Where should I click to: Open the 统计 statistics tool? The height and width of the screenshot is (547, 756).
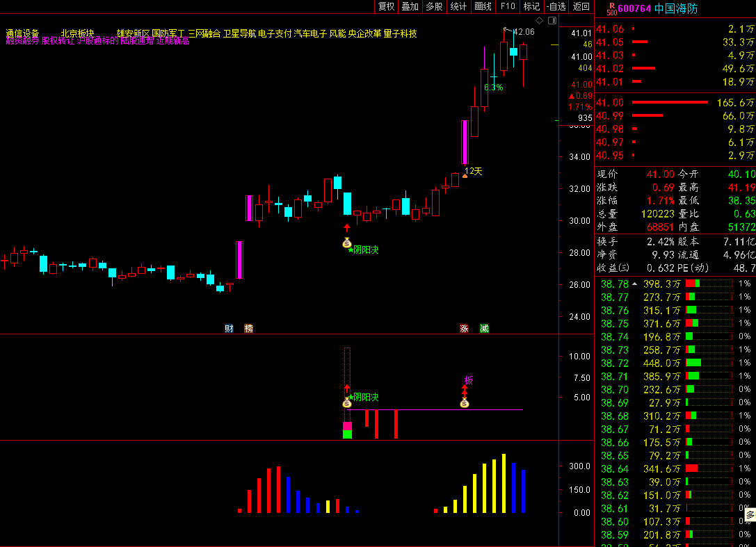(458, 6)
